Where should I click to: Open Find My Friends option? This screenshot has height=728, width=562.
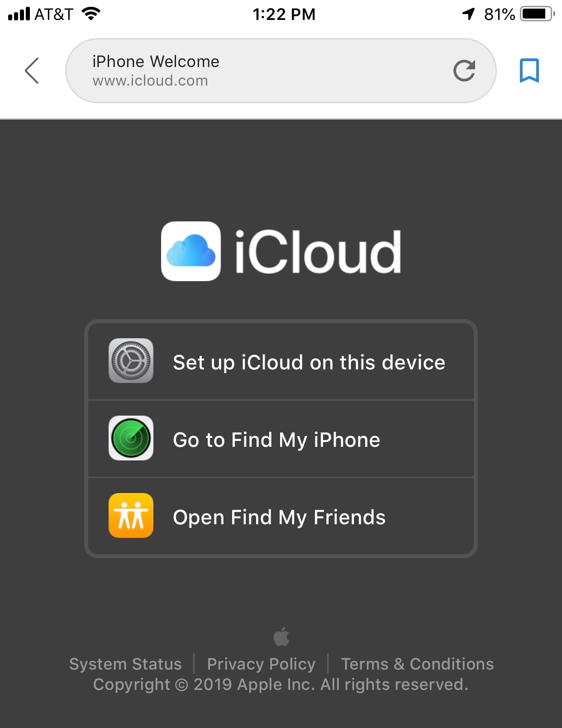pyautogui.click(x=281, y=517)
